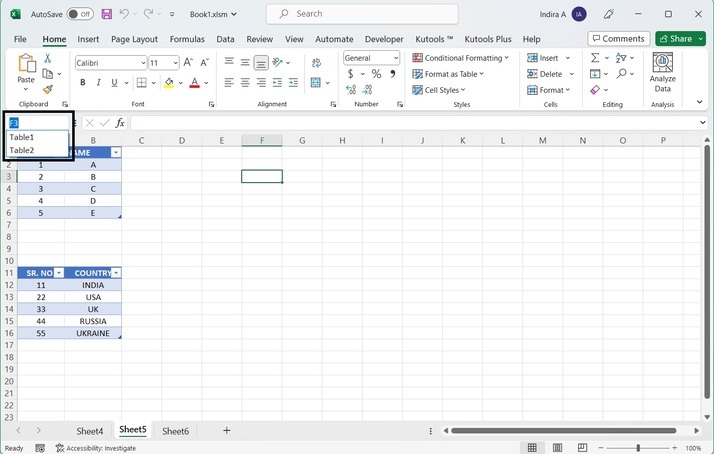Screen dimensions: 714x454
Task: Apply bold formatting to the cell
Action: [82, 83]
